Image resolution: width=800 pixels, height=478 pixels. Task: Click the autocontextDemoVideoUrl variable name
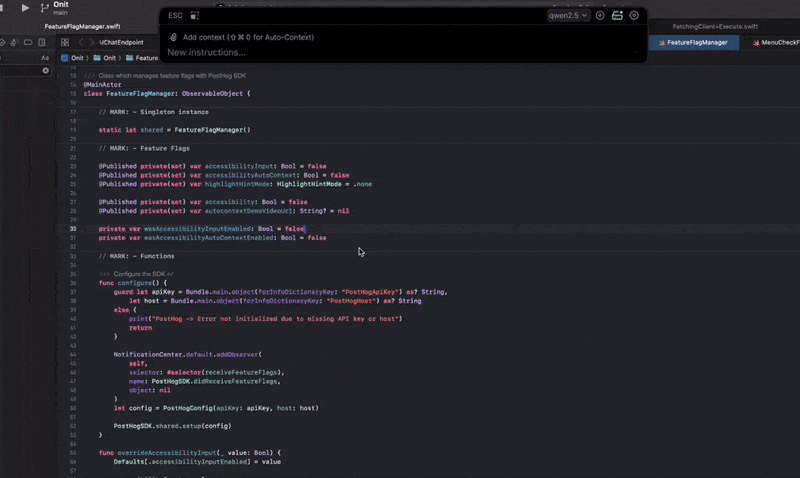(x=248, y=211)
